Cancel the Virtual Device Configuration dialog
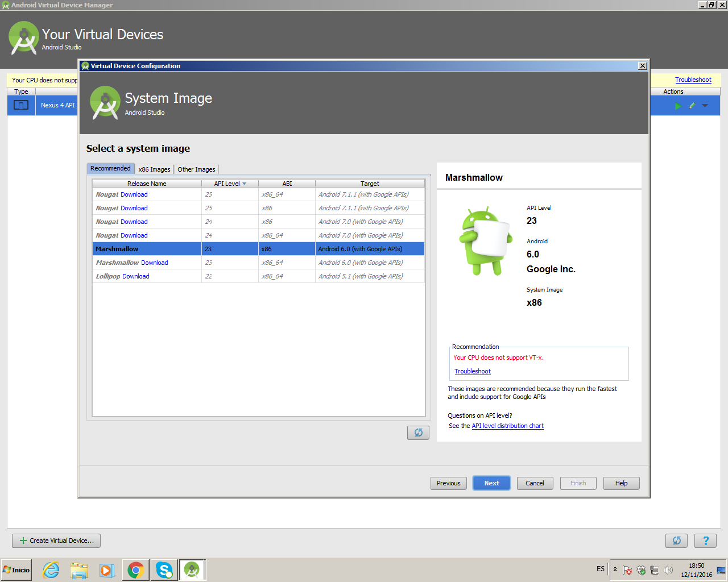This screenshot has width=728, height=582. (x=535, y=483)
